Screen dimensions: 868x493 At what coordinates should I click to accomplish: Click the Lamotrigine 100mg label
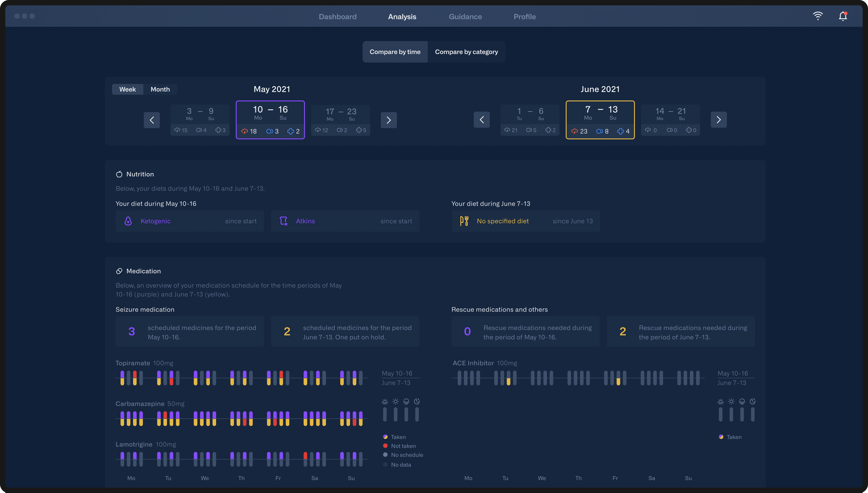point(146,444)
